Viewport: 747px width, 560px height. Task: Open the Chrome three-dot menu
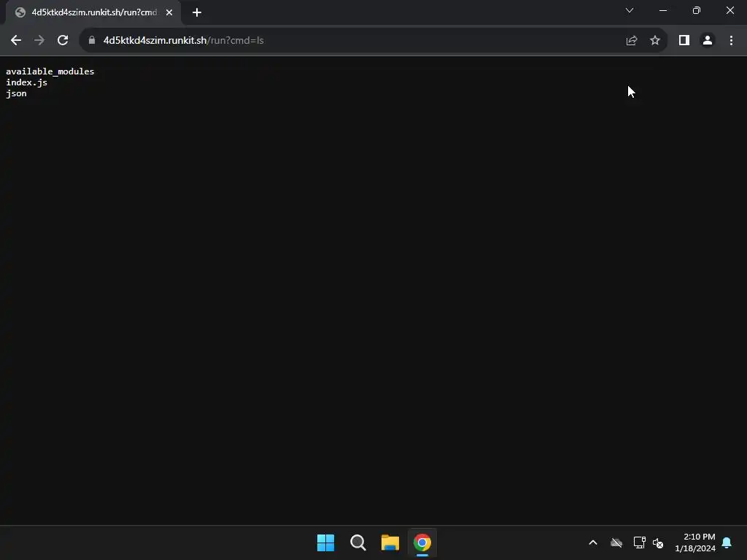pyautogui.click(x=731, y=41)
